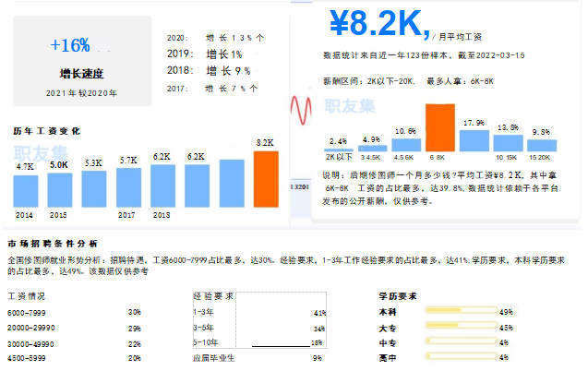This screenshot has height=371, width=588.
Task: Click the 市场招聘条件分析 heading
Action: 51,242
